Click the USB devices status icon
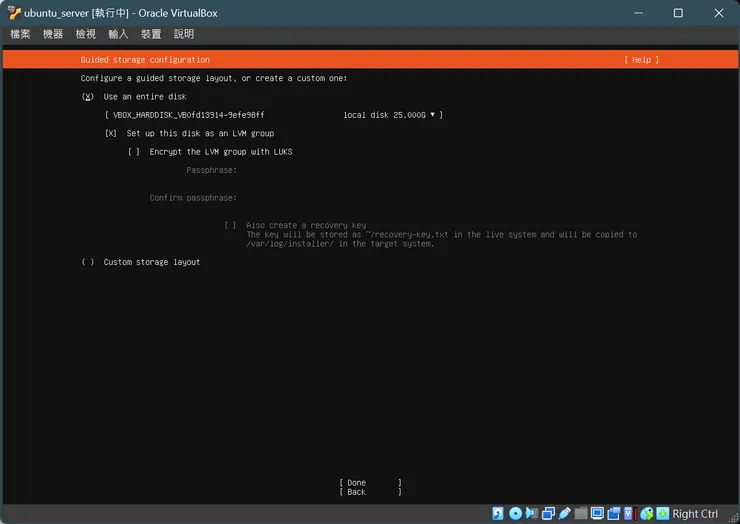The height and width of the screenshot is (524, 740). (564, 513)
